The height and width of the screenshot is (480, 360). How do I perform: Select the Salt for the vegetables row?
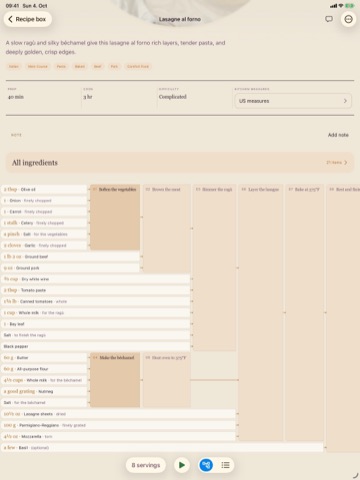point(44,234)
